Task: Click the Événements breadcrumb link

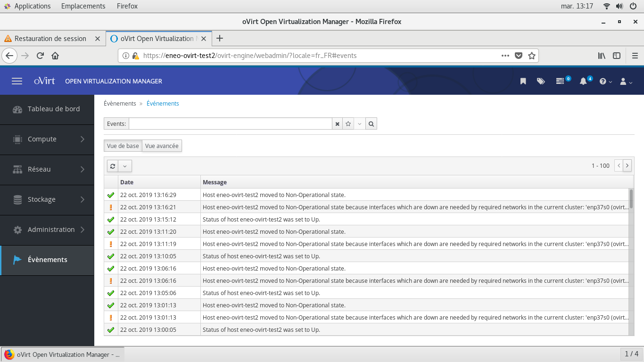Action: (x=163, y=104)
